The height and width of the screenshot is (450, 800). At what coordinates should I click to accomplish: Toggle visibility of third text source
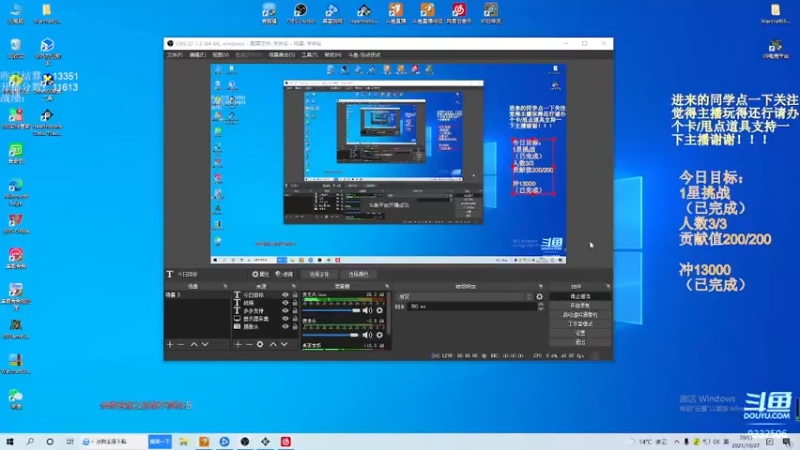coord(285,311)
